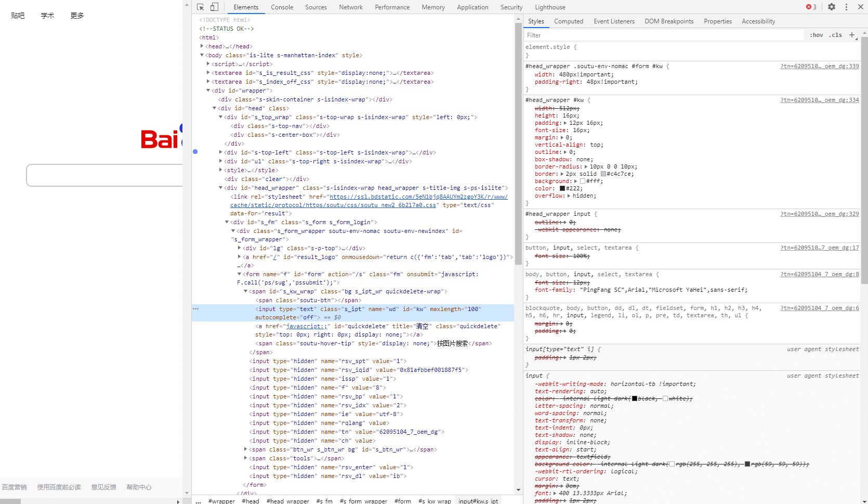Image resolution: width=868 pixels, height=504 pixels.
Task: Open the Memory tab
Action: click(433, 7)
